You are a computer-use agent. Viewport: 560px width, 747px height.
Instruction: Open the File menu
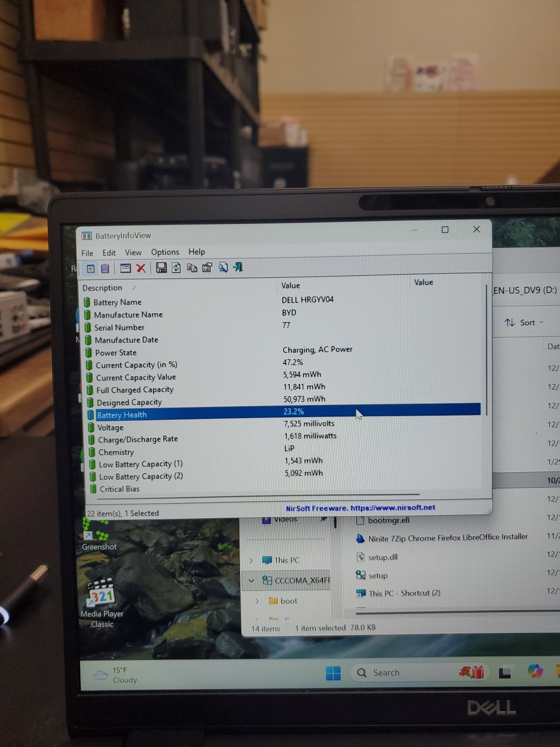(87, 253)
